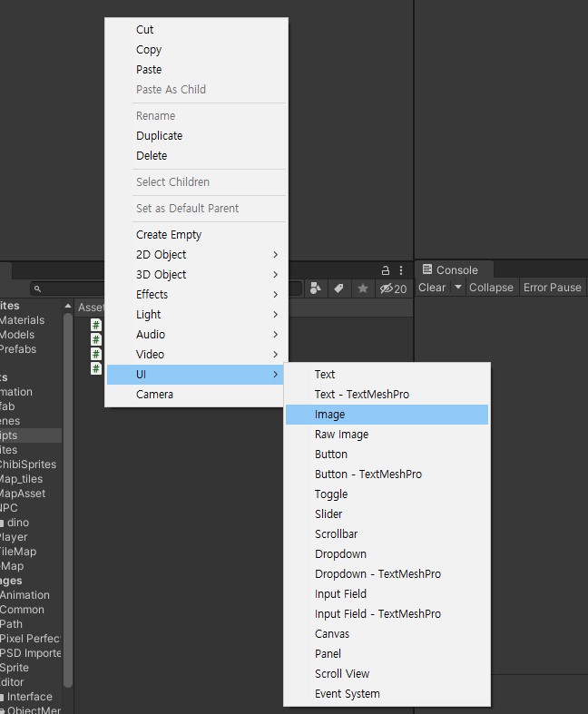
Task: Select Camera in the context menu
Action: click(195, 395)
